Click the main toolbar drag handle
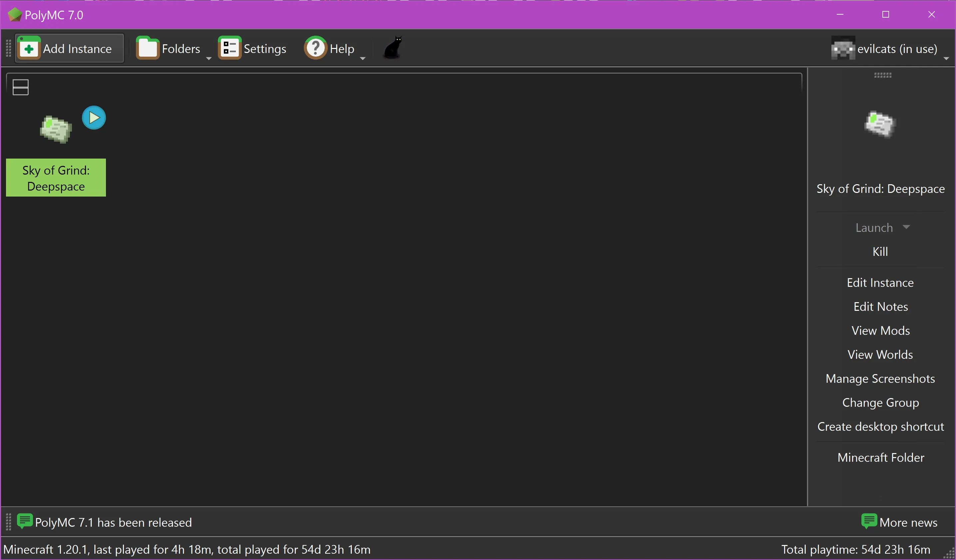 click(x=8, y=48)
